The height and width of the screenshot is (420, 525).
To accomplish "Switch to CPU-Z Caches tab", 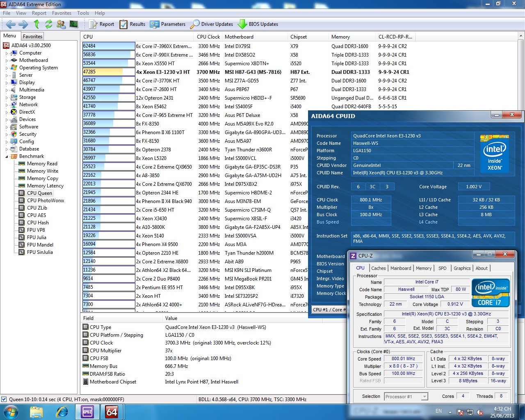I will (379, 268).
